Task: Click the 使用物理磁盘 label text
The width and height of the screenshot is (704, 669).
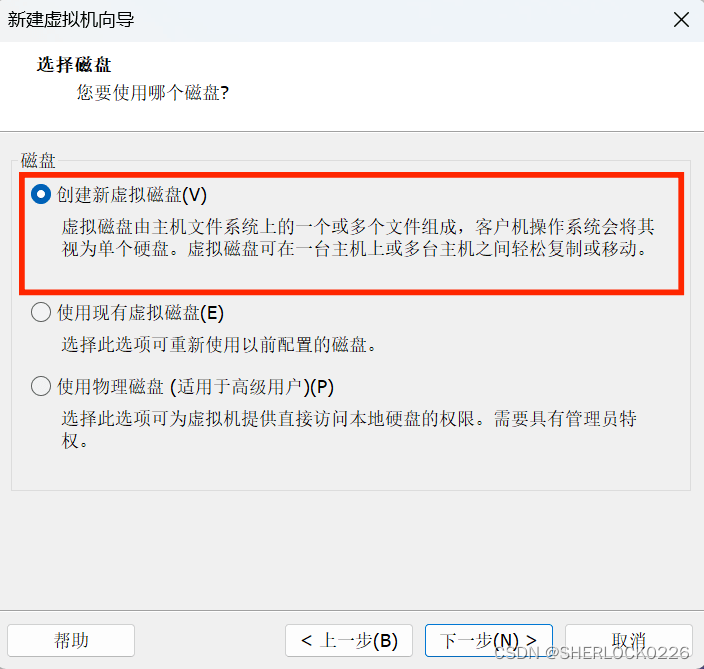Action: [x=110, y=387]
